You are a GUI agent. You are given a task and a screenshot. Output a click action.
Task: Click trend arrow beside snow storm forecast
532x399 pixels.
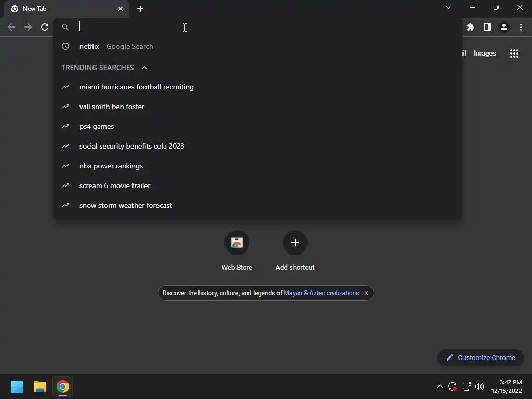[x=65, y=205]
